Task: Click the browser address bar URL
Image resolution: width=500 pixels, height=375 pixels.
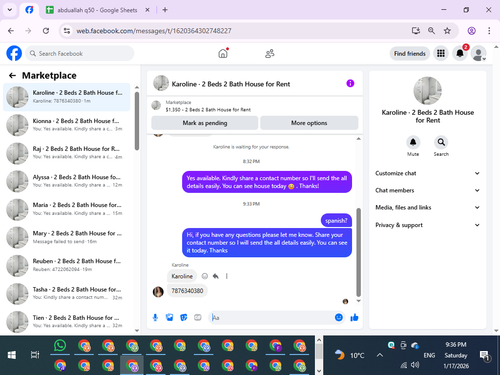Action: 154,31
